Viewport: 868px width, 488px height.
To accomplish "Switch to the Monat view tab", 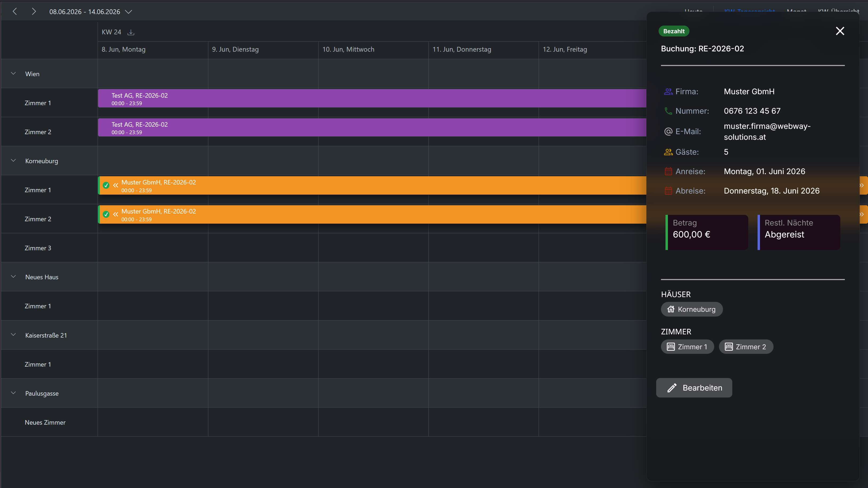I will pyautogui.click(x=797, y=11).
